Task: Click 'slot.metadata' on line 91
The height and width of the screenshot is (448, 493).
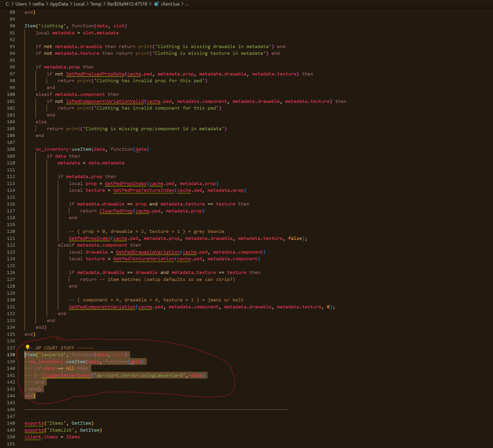Action: pyautogui.click(x=101, y=33)
